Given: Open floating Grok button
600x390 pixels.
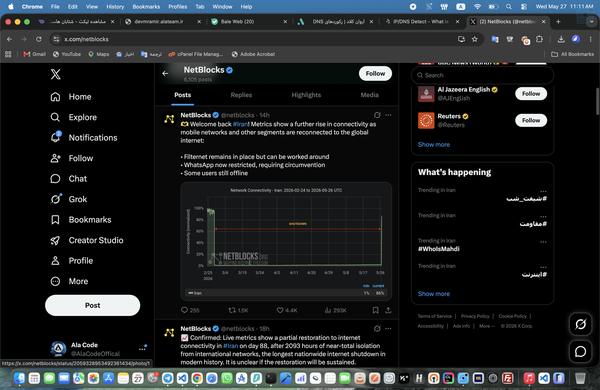Looking at the screenshot, I should (580, 324).
